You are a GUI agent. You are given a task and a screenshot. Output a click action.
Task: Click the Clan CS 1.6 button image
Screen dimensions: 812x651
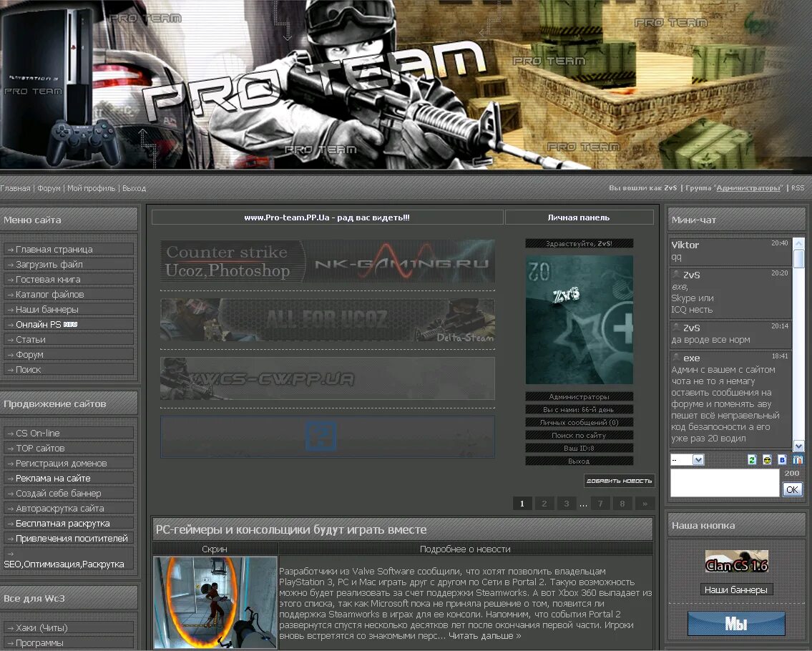pyautogui.click(x=736, y=562)
